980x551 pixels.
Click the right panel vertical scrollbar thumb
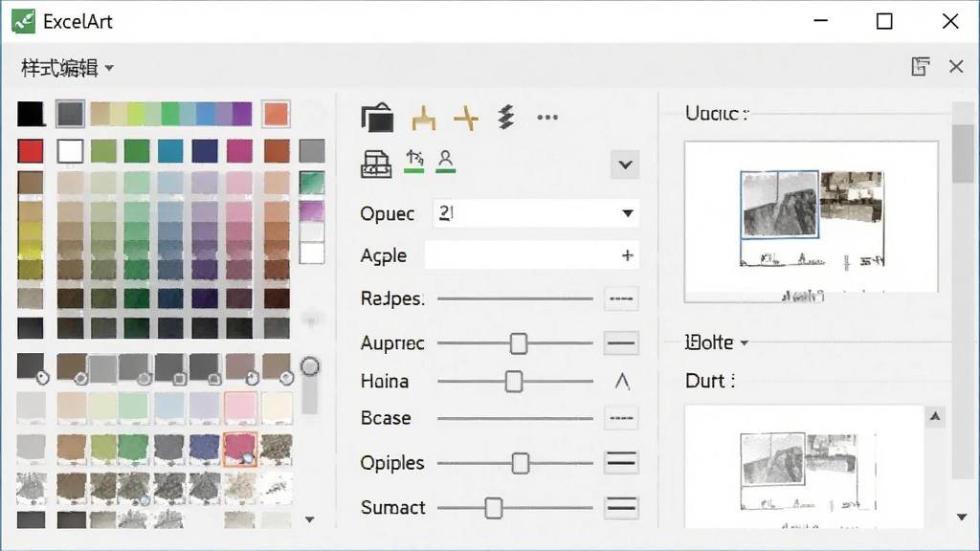pos(963,153)
